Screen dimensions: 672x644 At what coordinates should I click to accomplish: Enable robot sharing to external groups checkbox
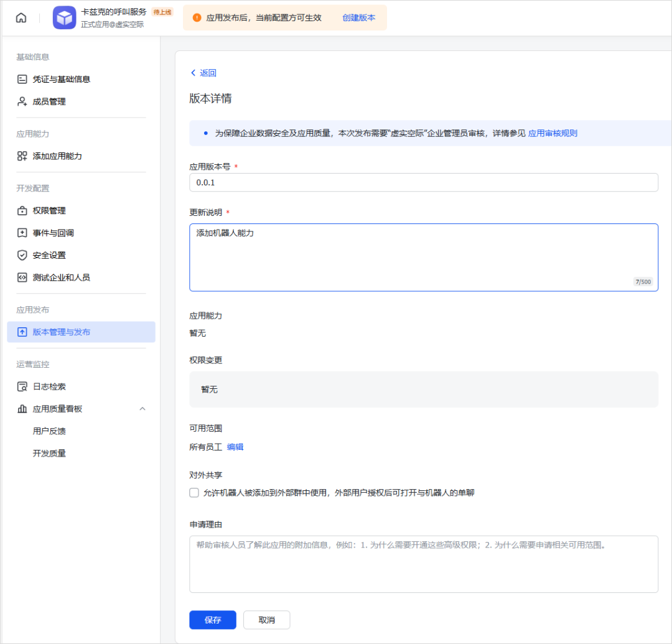[194, 492]
